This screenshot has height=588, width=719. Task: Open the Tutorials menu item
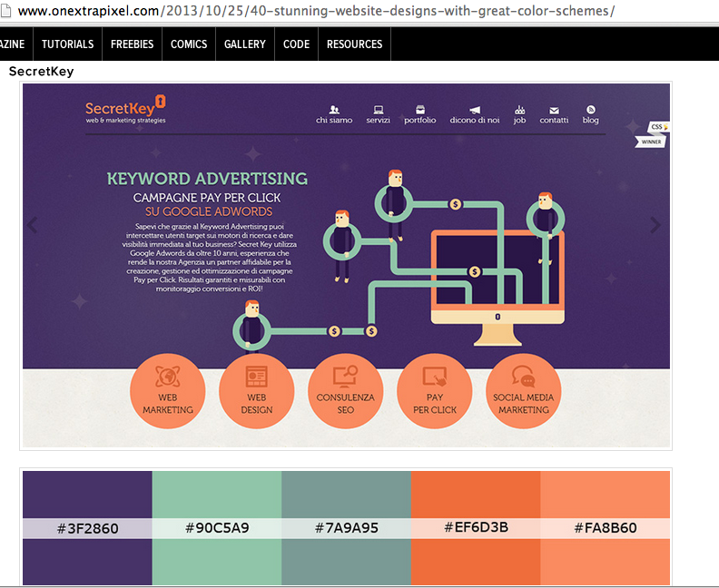[67, 44]
